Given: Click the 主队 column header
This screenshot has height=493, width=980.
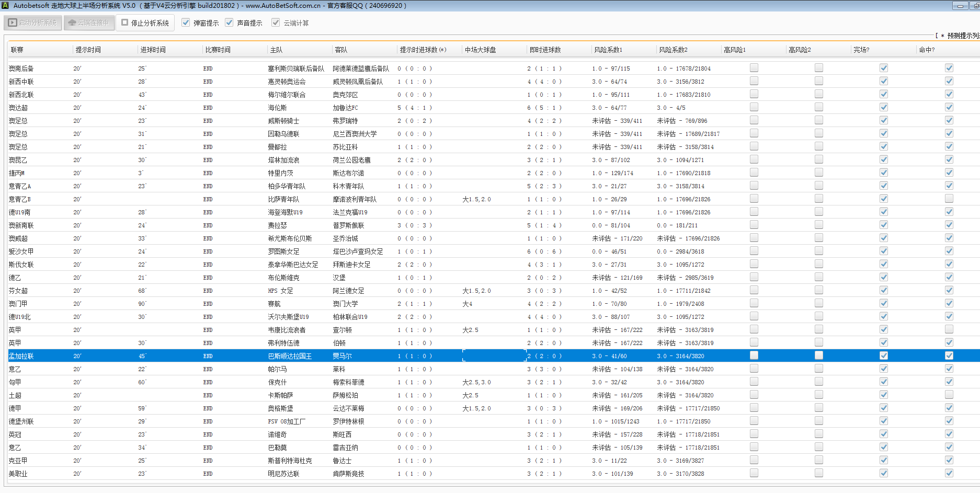Looking at the screenshot, I should [276, 50].
